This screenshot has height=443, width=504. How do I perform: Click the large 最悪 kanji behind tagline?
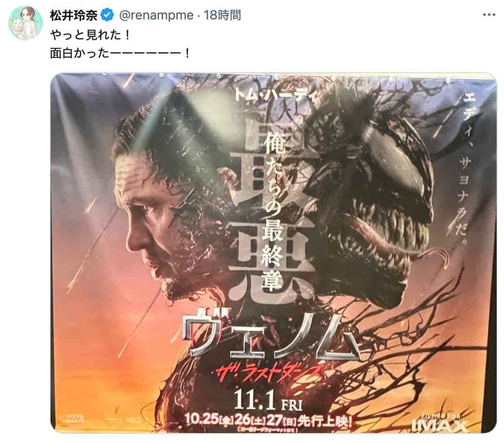click(273, 212)
